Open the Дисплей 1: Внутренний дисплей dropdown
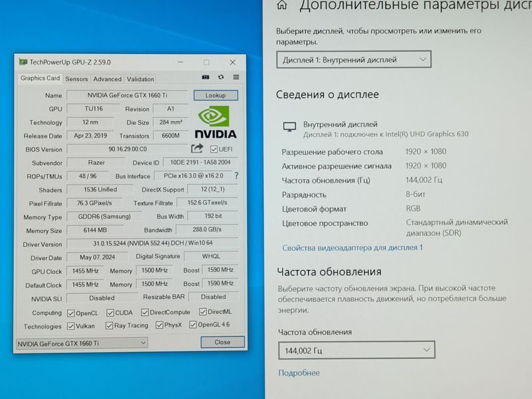The width and height of the screenshot is (532, 399). tap(354, 60)
